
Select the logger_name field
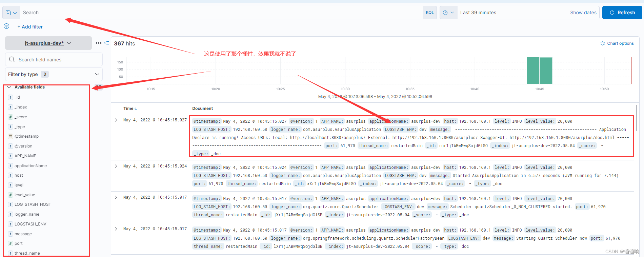(27, 214)
